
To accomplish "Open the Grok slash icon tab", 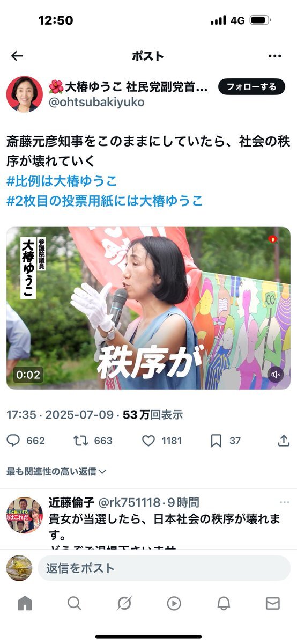I will click(x=124, y=603).
